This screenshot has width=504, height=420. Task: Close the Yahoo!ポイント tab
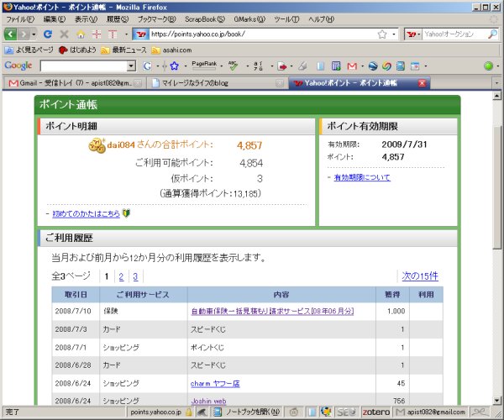coord(422,83)
